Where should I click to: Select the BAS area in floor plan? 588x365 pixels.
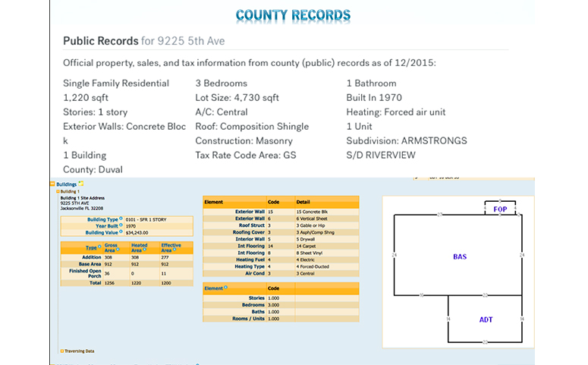[x=459, y=256]
